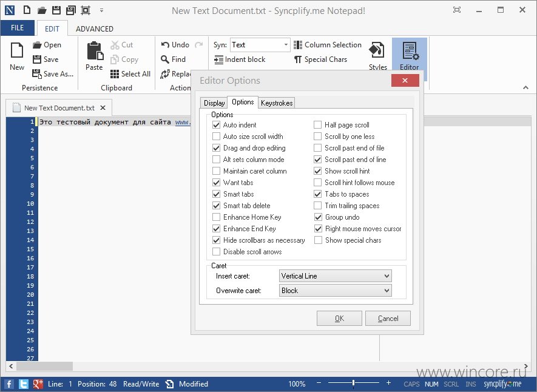Viewport: 537px width, 392px height.
Task: Open the Insert caret dropdown
Action: click(x=336, y=275)
